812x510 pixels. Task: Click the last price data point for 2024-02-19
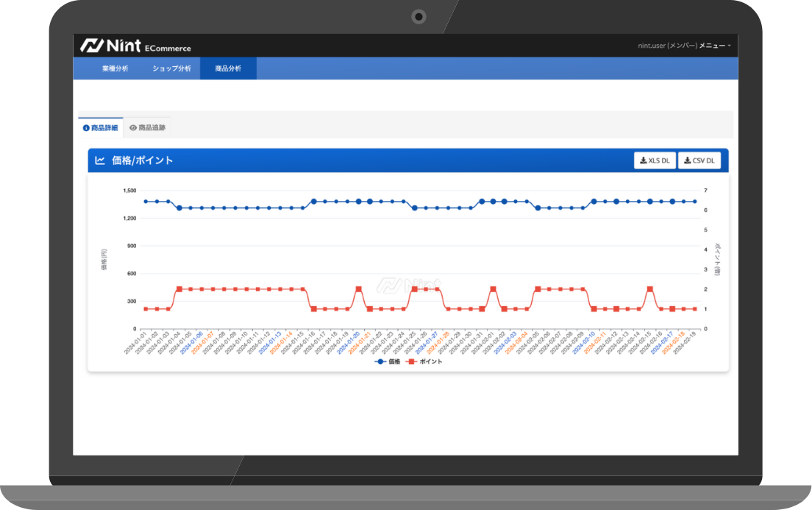[694, 201]
